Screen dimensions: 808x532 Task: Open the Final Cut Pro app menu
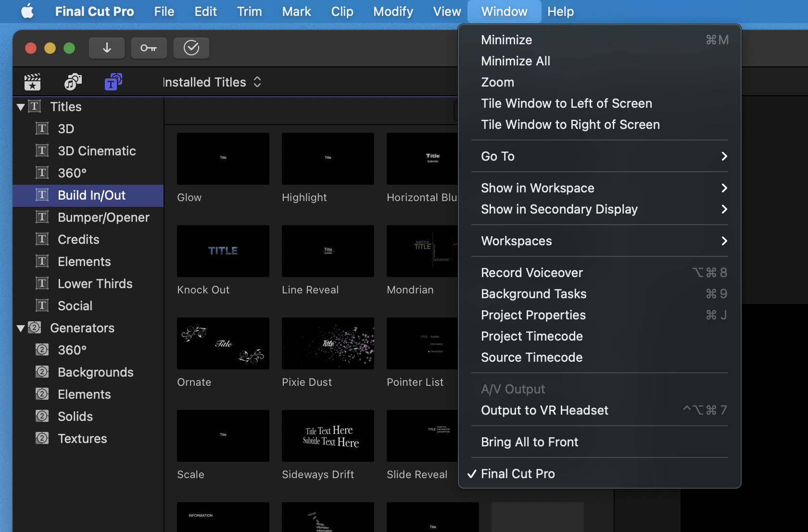(x=94, y=11)
